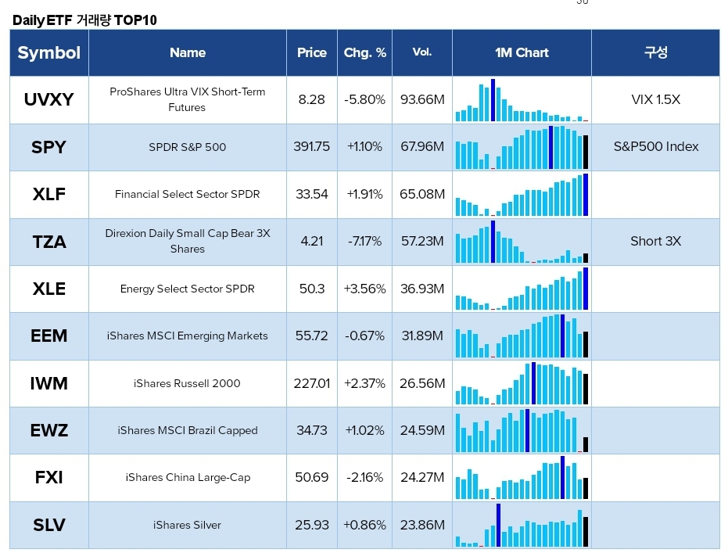Viewport: 728px width, 560px height.
Task: Select the FXI symbol cell
Action: [48, 478]
